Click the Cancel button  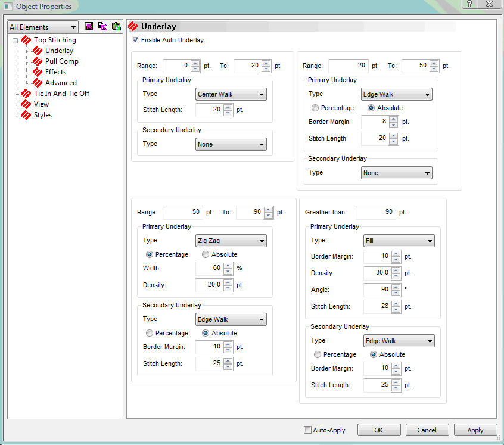(x=427, y=430)
